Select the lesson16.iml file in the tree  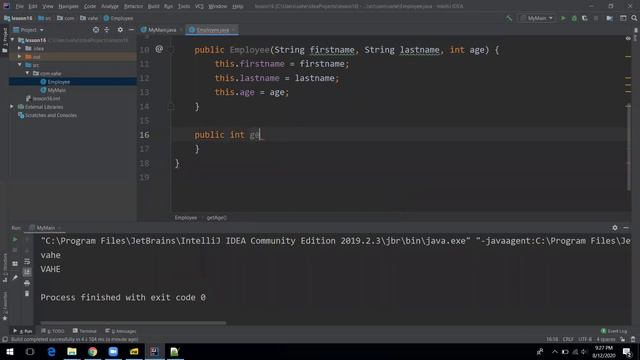pos(46,98)
